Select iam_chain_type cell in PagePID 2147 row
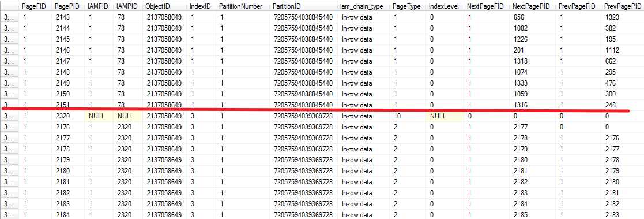This screenshot has width=644, height=219. tap(363, 61)
